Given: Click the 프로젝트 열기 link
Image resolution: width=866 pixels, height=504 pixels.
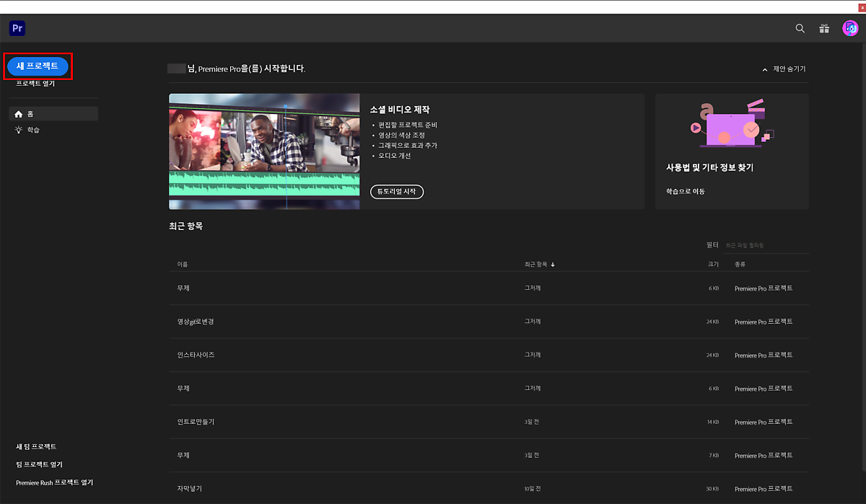Looking at the screenshot, I should click(35, 84).
